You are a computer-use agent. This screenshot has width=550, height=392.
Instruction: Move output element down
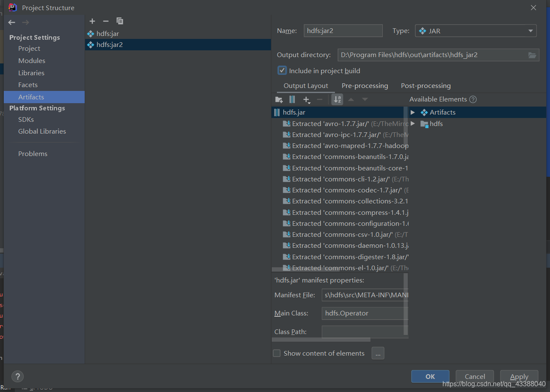(x=365, y=99)
